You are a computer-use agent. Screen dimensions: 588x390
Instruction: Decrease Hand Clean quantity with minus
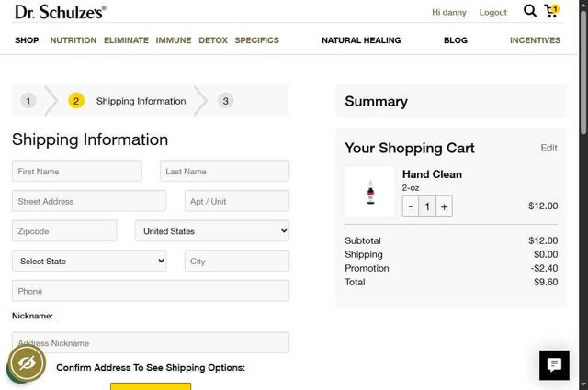[x=411, y=206]
